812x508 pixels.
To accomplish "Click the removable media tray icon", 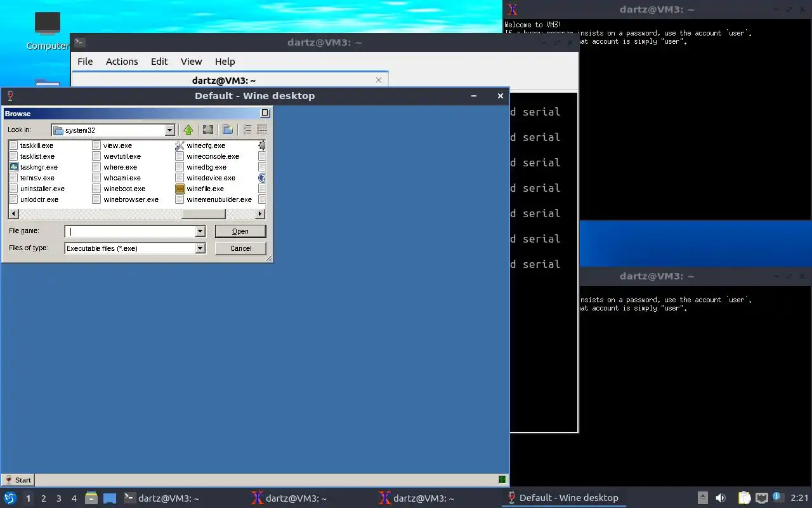I will [x=702, y=498].
